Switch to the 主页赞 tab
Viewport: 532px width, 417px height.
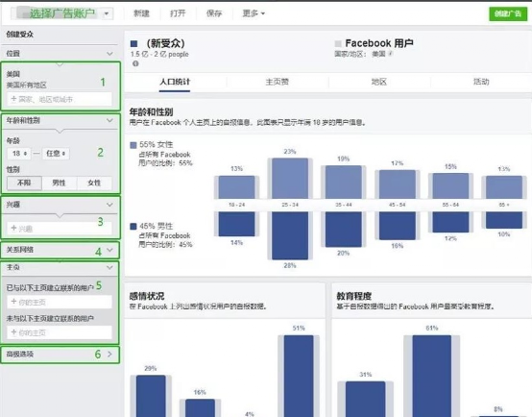point(277,82)
